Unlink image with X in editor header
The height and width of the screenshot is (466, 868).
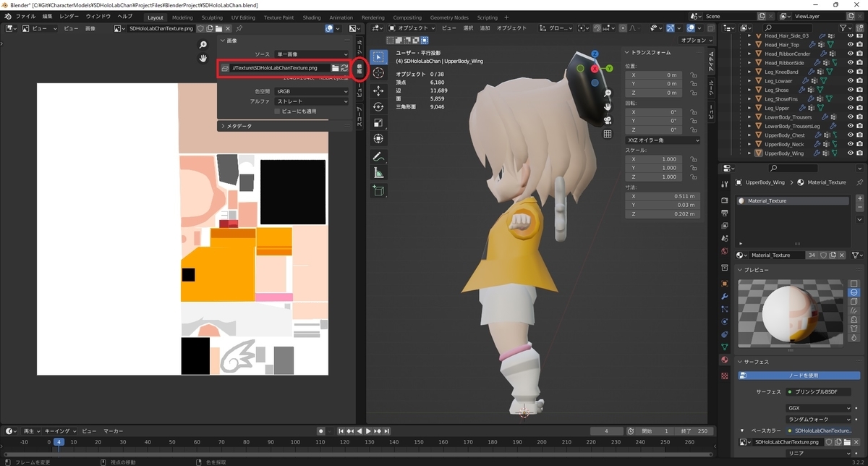tap(229, 28)
